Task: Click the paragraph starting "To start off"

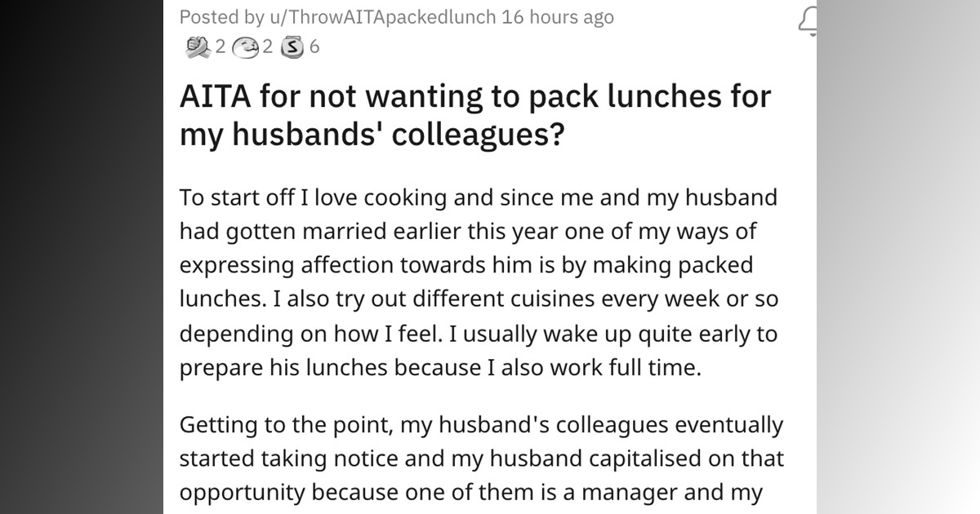Action: [x=479, y=282]
